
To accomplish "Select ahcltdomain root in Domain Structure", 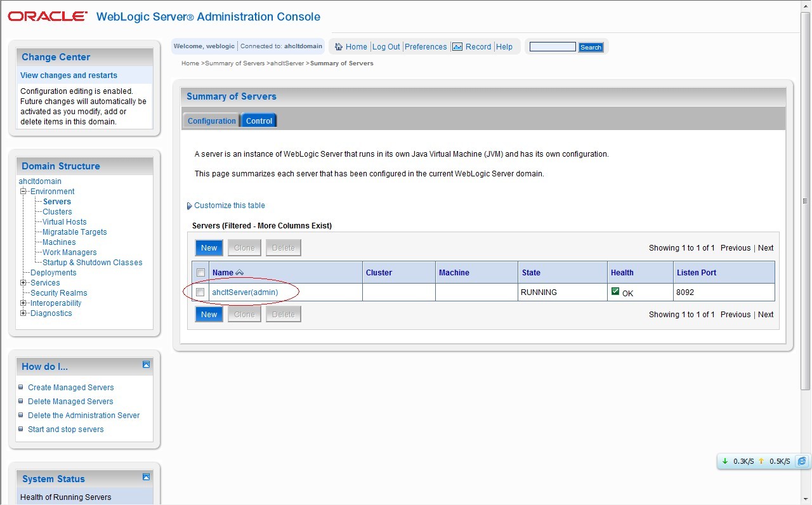I will 40,181.
